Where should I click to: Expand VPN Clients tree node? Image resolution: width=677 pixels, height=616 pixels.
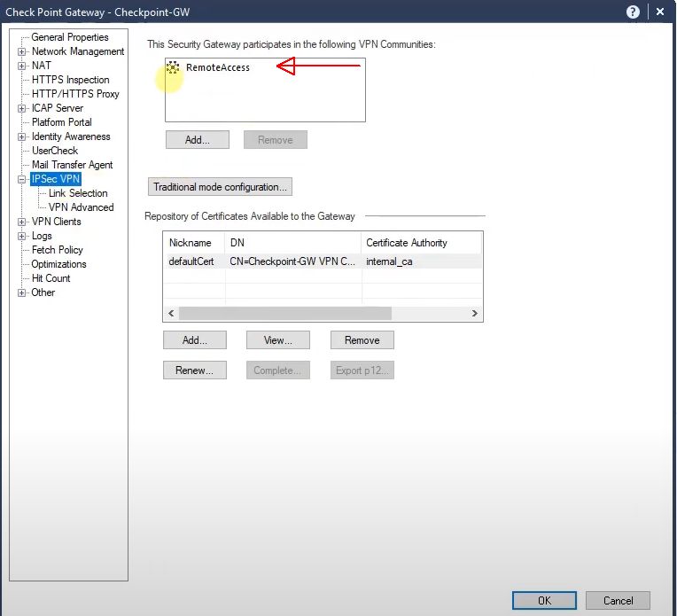click(21, 222)
